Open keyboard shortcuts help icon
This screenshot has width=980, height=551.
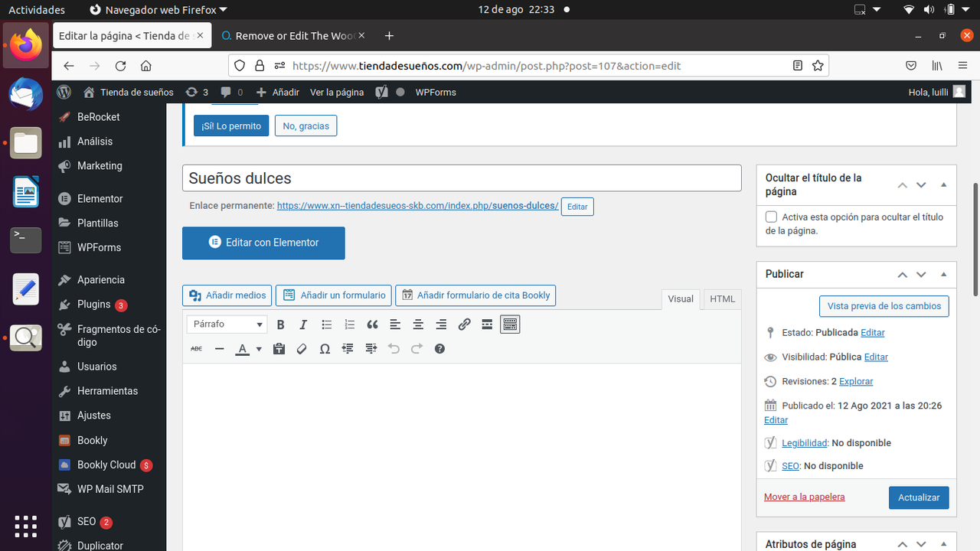[439, 349]
